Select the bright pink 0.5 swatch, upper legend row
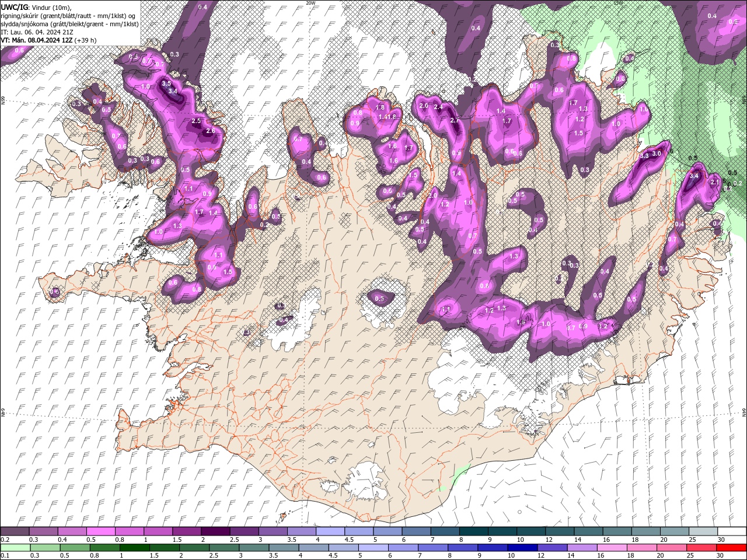This screenshot has width=747, height=560. [x=101, y=531]
